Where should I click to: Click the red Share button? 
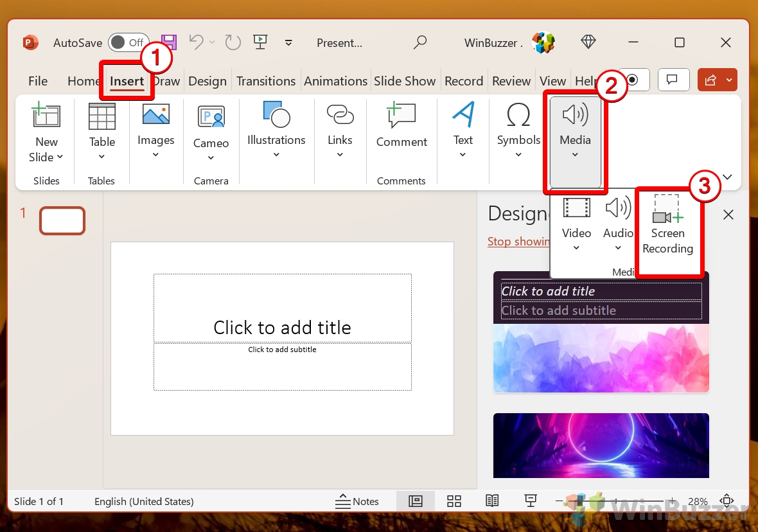(x=717, y=80)
